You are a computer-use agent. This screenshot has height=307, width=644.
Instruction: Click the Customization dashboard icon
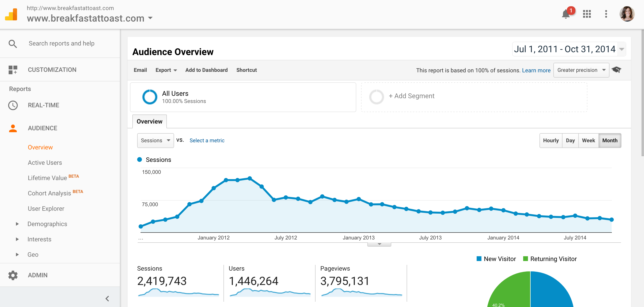13,70
